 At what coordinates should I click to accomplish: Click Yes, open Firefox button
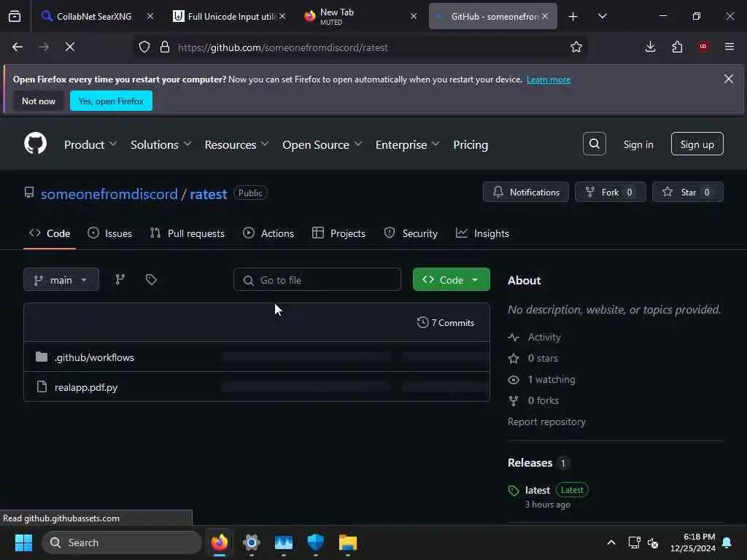pos(111,101)
